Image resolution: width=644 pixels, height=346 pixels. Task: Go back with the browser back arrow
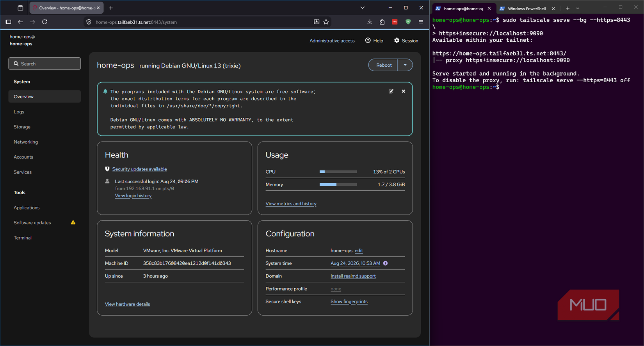pyautogui.click(x=20, y=22)
